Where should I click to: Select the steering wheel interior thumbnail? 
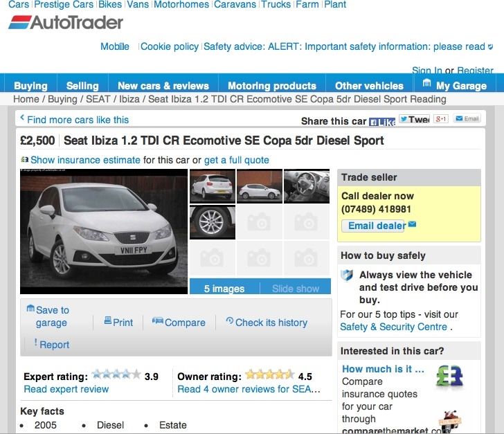[307, 186]
